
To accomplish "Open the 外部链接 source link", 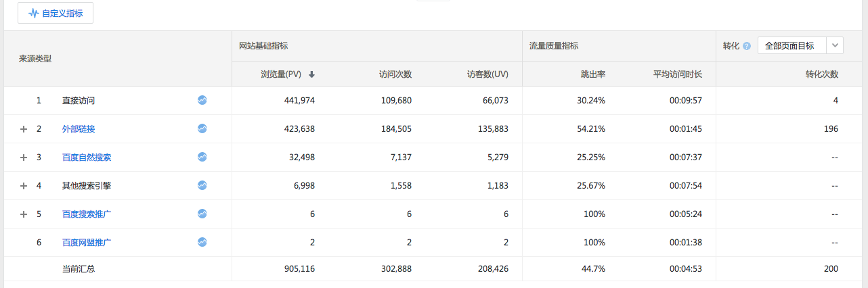I will point(79,129).
